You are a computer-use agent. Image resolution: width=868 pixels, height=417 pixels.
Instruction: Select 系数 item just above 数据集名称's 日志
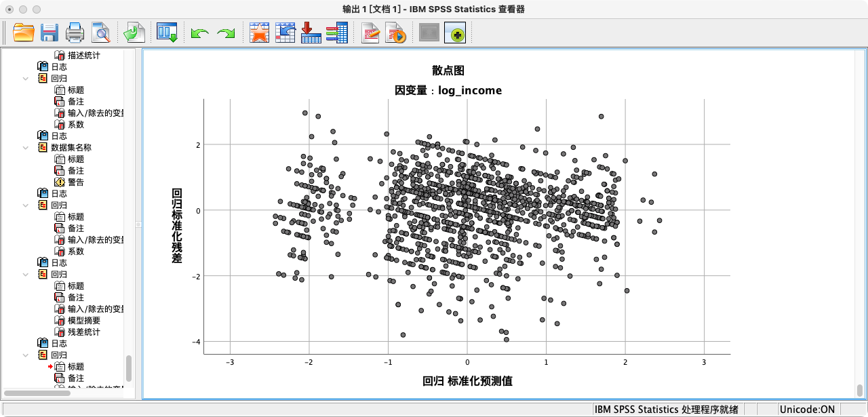coord(76,124)
